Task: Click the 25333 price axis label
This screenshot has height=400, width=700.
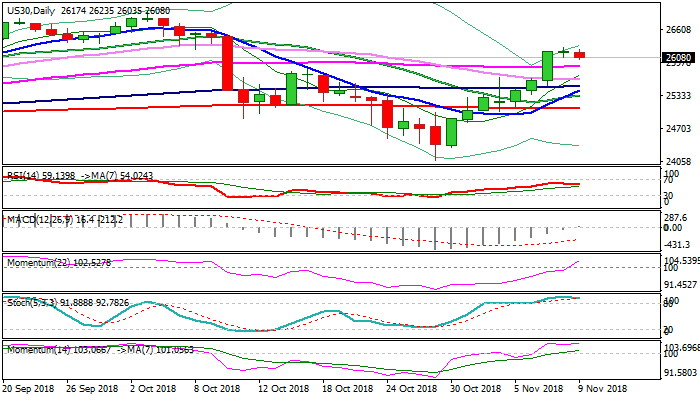Action: pyautogui.click(x=678, y=96)
